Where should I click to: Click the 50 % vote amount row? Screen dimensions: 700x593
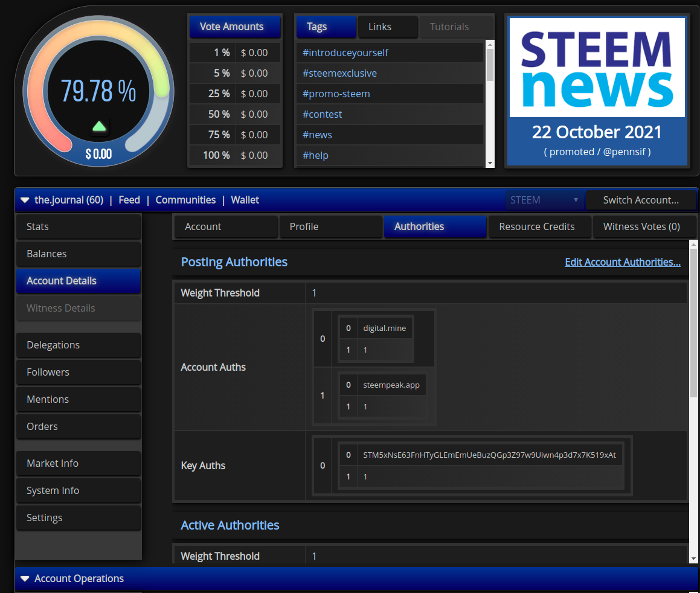click(235, 114)
